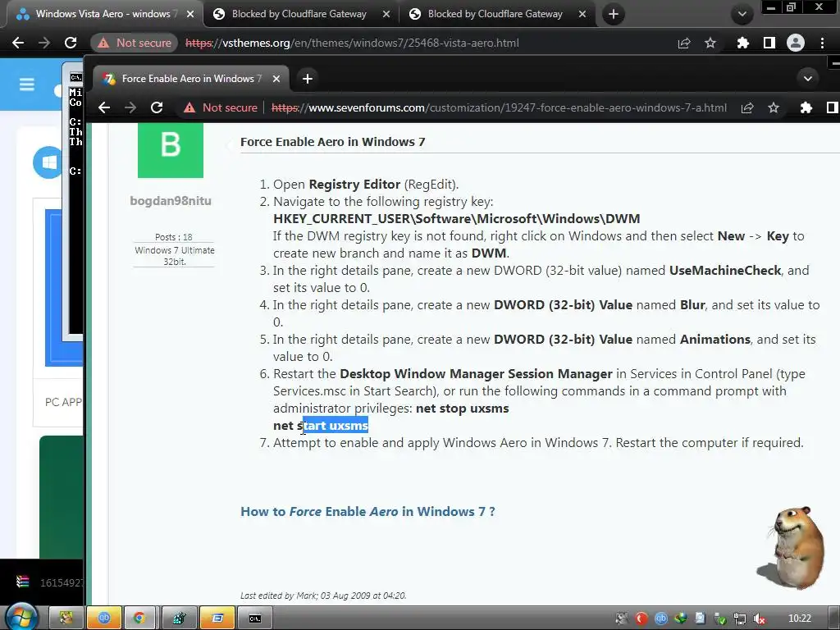
Task: Open the Command Prompt taskbar button
Action: 255,619
